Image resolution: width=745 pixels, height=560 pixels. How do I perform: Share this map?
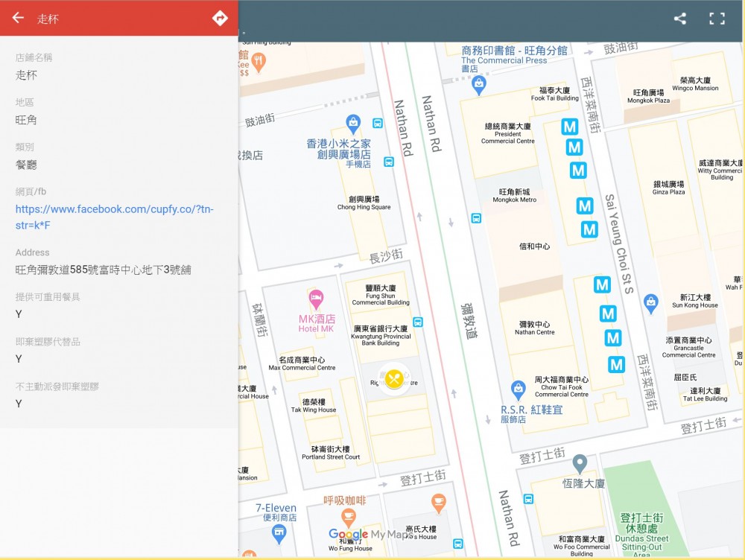click(x=680, y=19)
